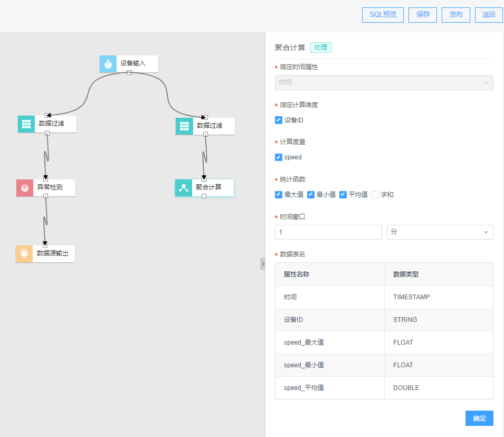Open the time window unit dropdown 分
The width and height of the screenshot is (504, 437).
click(440, 232)
